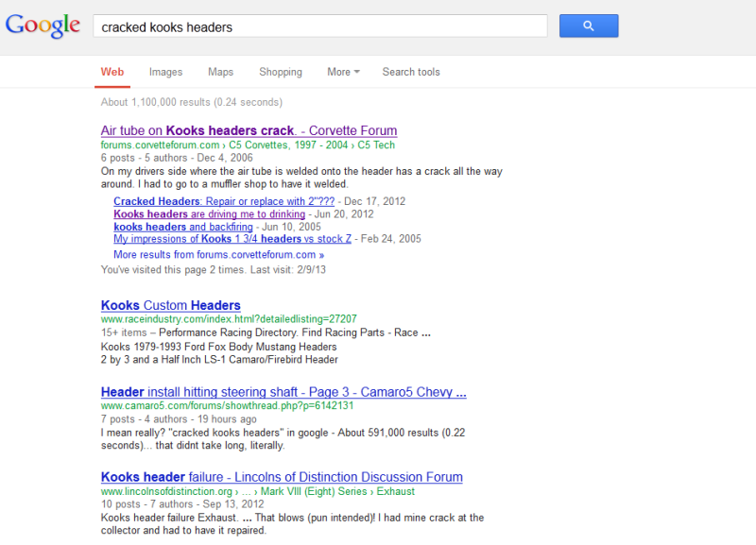Click the cracked kooks headers search field
This screenshot has width=756, height=545.
319,26
